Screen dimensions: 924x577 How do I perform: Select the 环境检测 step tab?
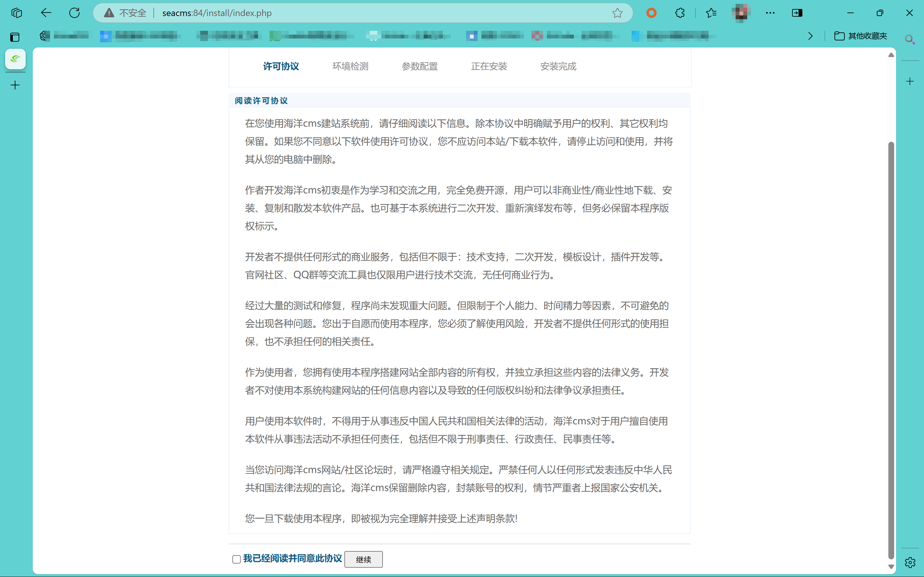[x=350, y=66]
